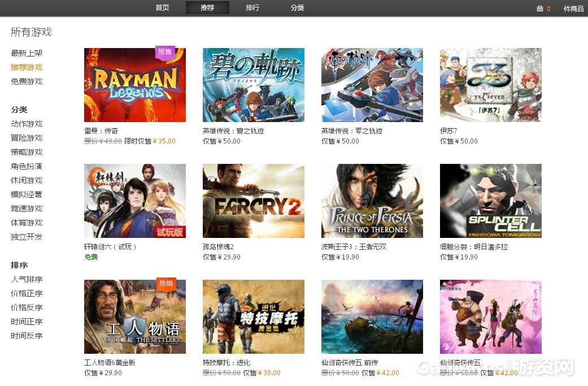Click the 英雄传说：零之轨迹 title
This screenshot has width=588, height=386.
(x=352, y=131)
